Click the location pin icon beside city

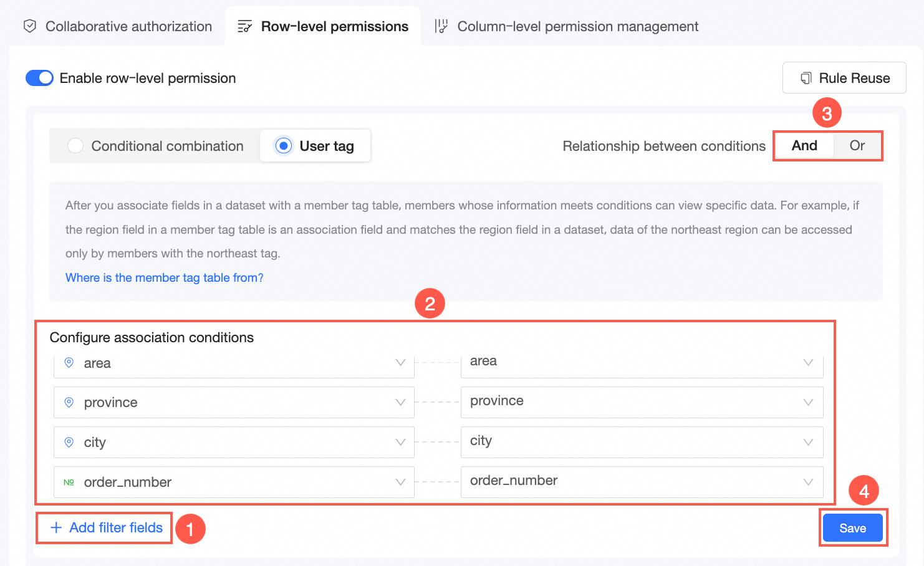pyautogui.click(x=69, y=442)
